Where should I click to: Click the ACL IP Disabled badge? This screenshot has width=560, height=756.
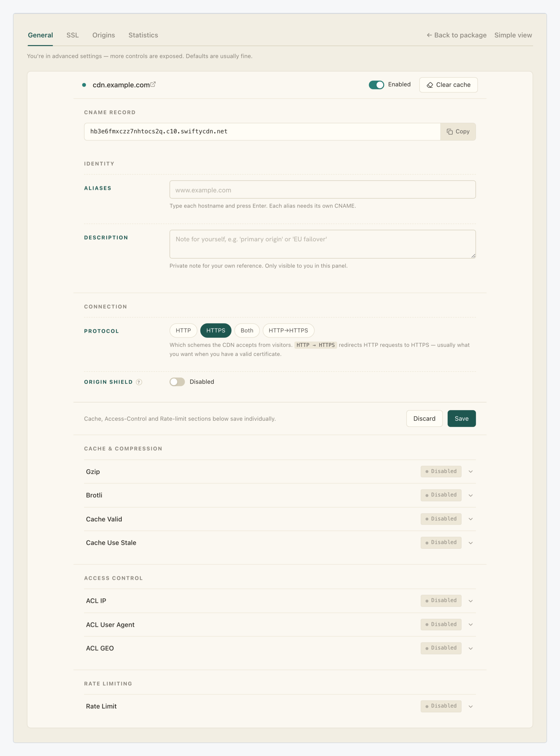441,601
